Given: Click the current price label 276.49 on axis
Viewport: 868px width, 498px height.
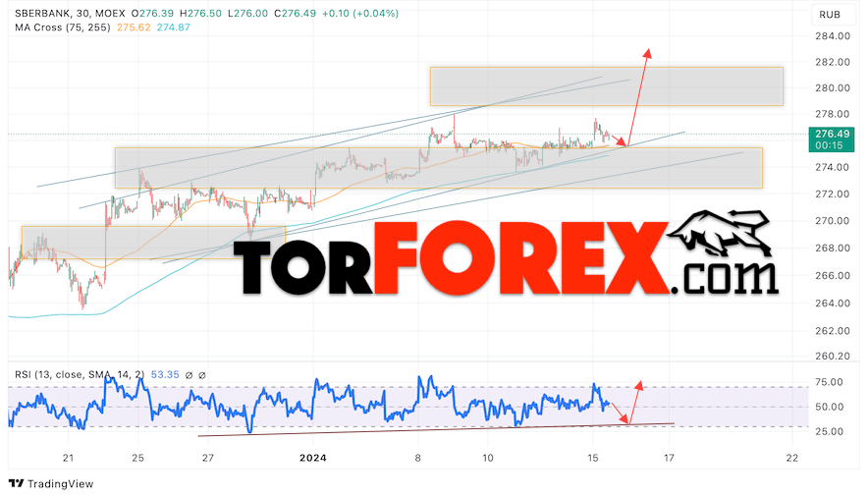Looking at the screenshot, I should [832, 134].
